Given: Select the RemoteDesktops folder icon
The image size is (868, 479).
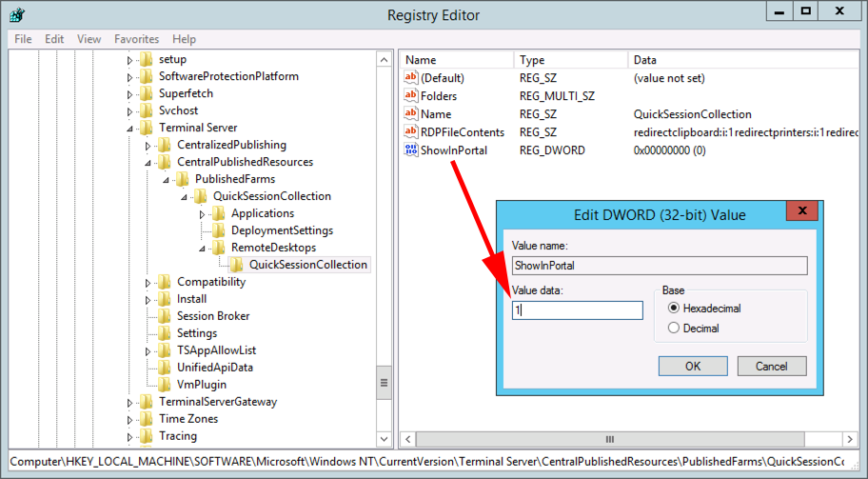Looking at the screenshot, I should click(x=219, y=249).
